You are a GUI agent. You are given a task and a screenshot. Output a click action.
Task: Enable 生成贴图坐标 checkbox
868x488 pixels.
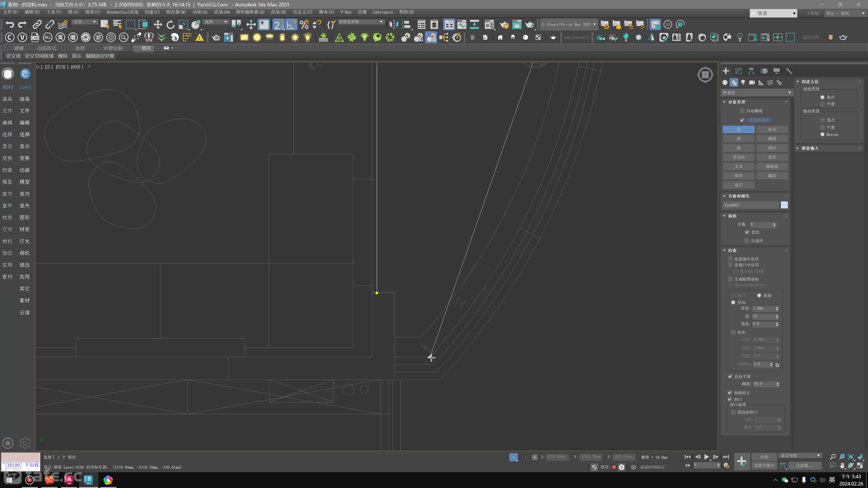[730, 279]
